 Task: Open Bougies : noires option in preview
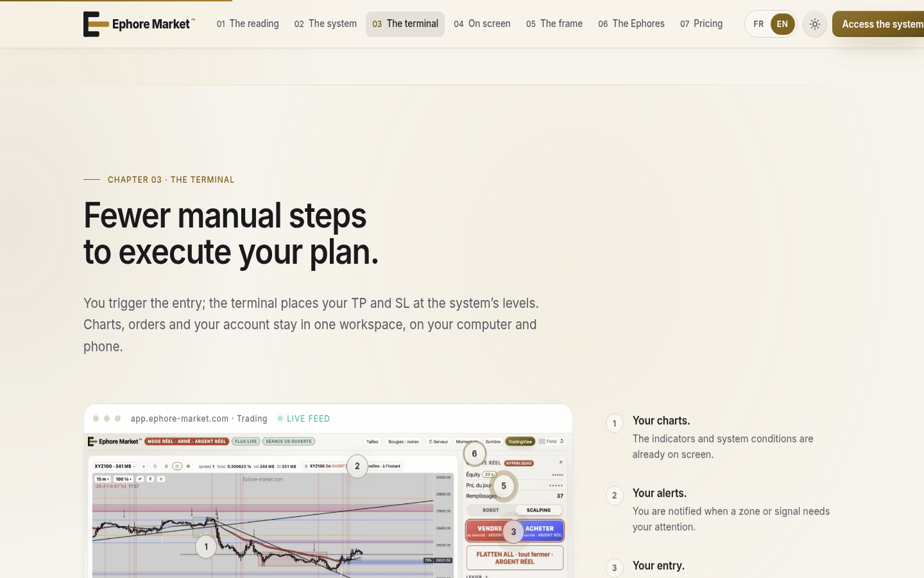(404, 442)
